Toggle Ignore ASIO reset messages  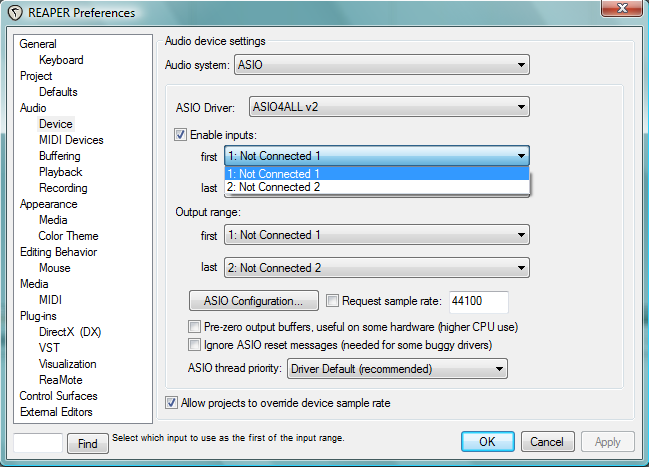(195, 345)
